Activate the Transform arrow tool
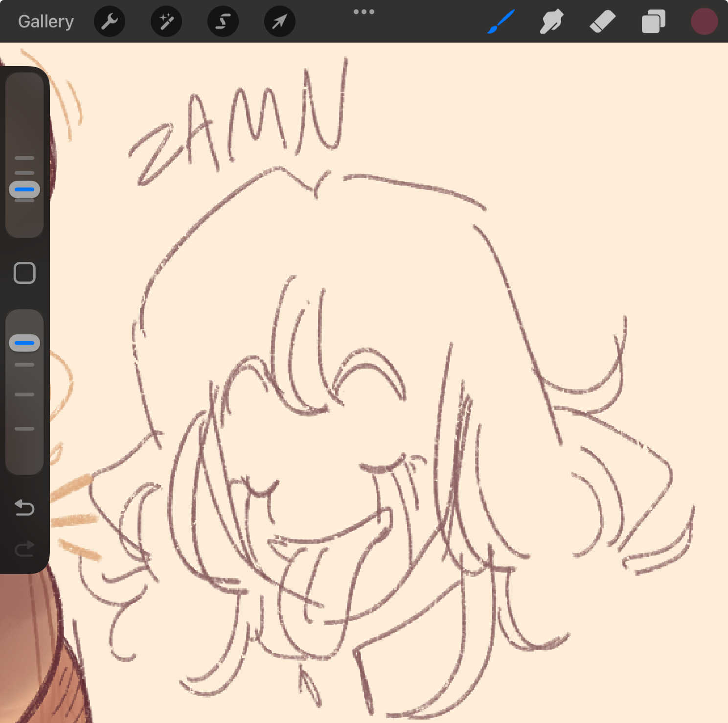Viewport: 728px width, 723px height. click(x=279, y=22)
